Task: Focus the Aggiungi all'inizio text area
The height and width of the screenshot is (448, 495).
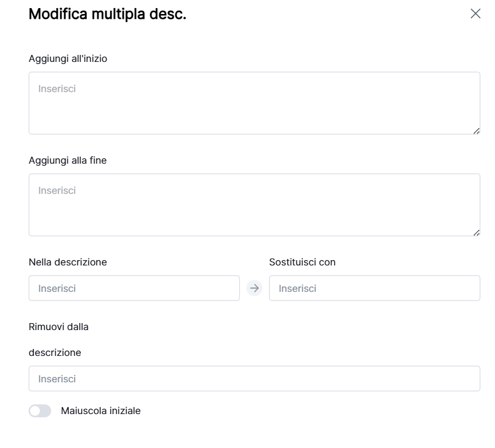Action: click(254, 108)
